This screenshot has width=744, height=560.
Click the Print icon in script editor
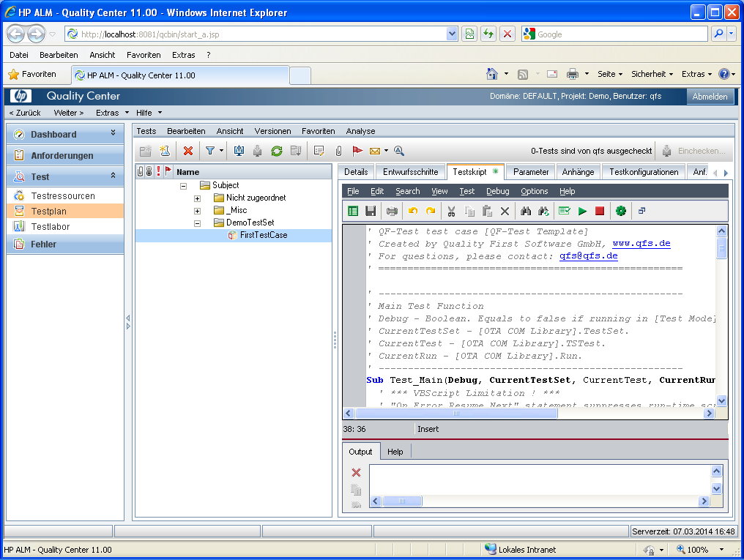coord(392,211)
